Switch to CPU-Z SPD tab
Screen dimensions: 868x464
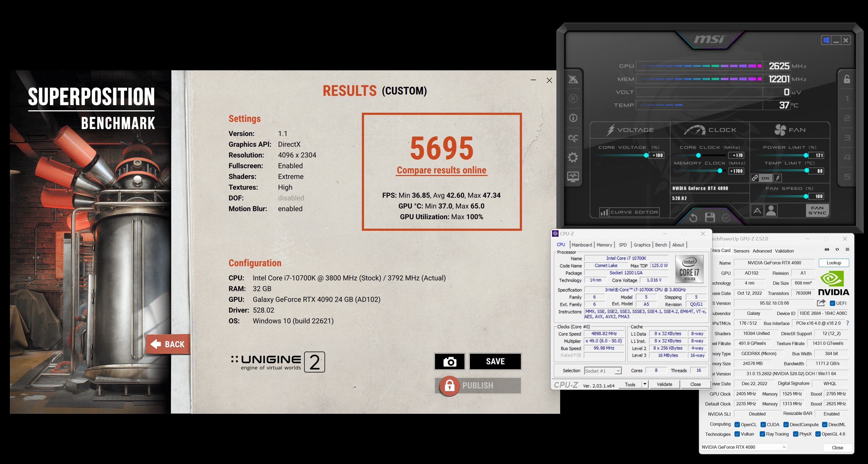pos(623,245)
